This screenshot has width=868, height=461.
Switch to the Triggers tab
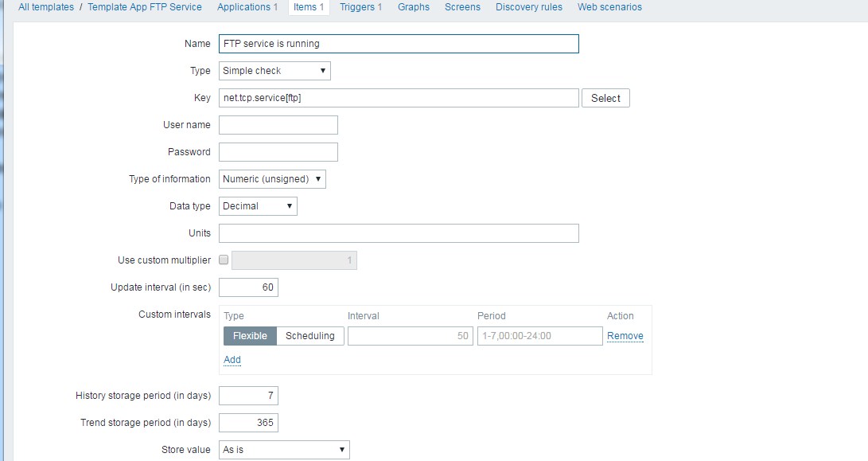[x=361, y=7]
